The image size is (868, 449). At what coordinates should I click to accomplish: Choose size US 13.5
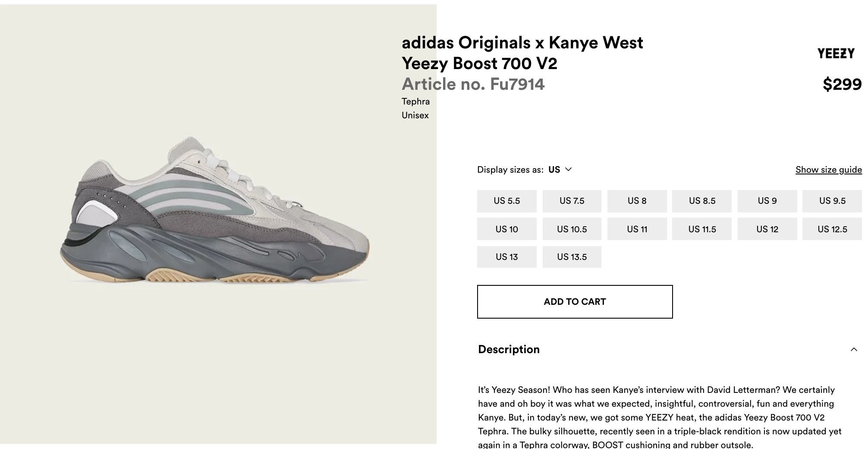pyautogui.click(x=572, y=257)
